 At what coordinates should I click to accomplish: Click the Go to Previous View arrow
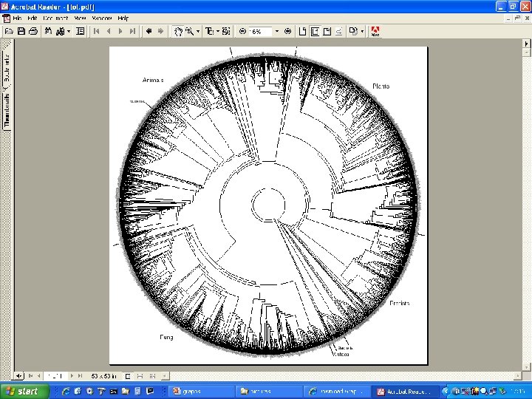tap(149, 32)
